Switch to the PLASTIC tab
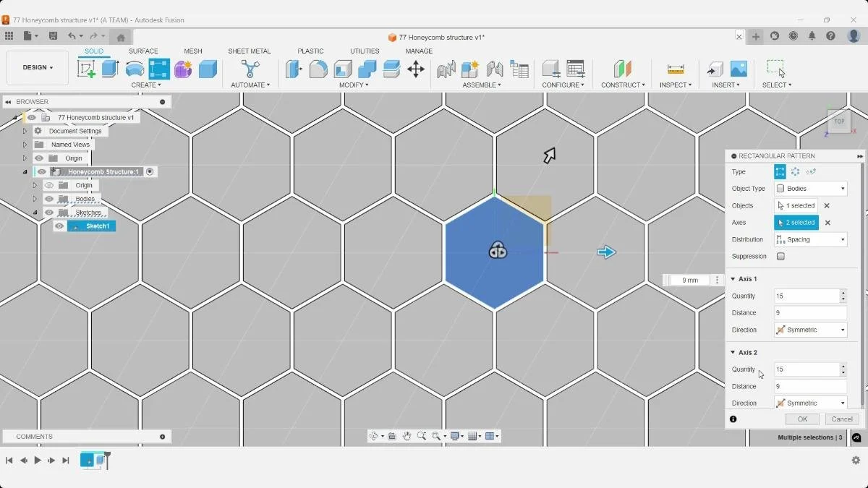868x488 pixels. click(310, 51)
